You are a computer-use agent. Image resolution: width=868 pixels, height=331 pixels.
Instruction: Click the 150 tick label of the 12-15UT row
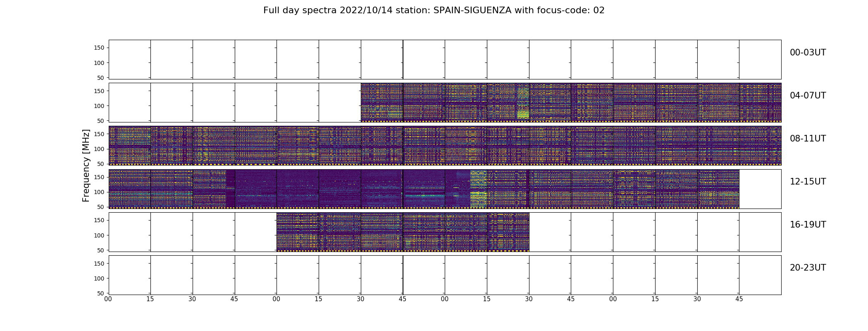point(99,177)
